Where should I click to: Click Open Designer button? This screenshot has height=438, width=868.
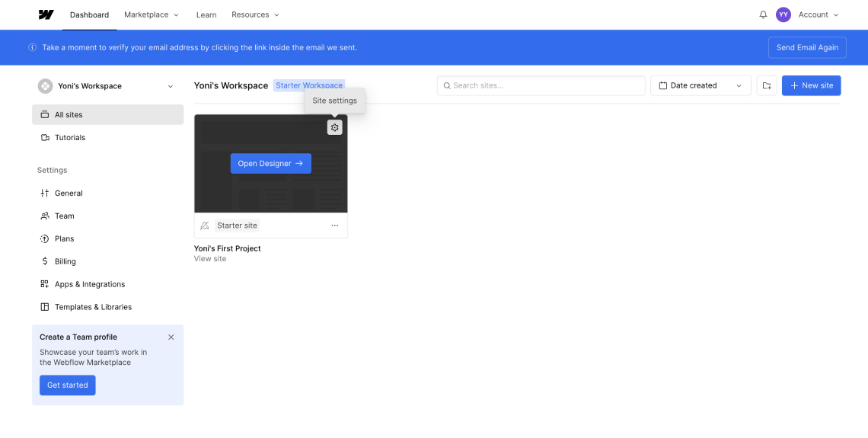pos(270,164)
